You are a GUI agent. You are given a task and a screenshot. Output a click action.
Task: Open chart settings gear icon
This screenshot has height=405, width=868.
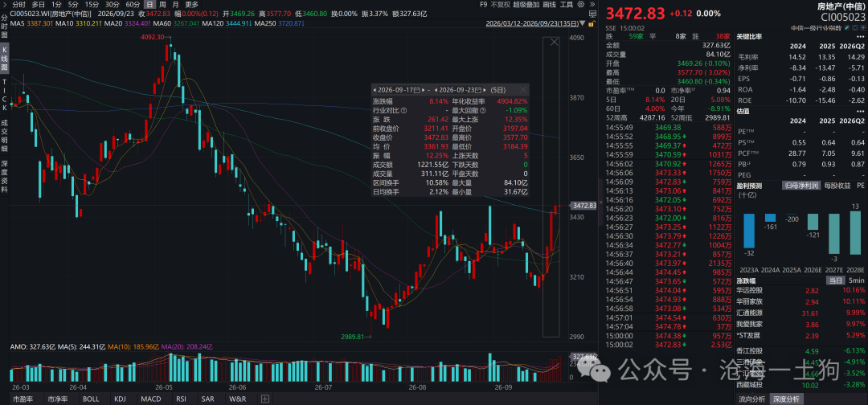(x=581, y=5)
